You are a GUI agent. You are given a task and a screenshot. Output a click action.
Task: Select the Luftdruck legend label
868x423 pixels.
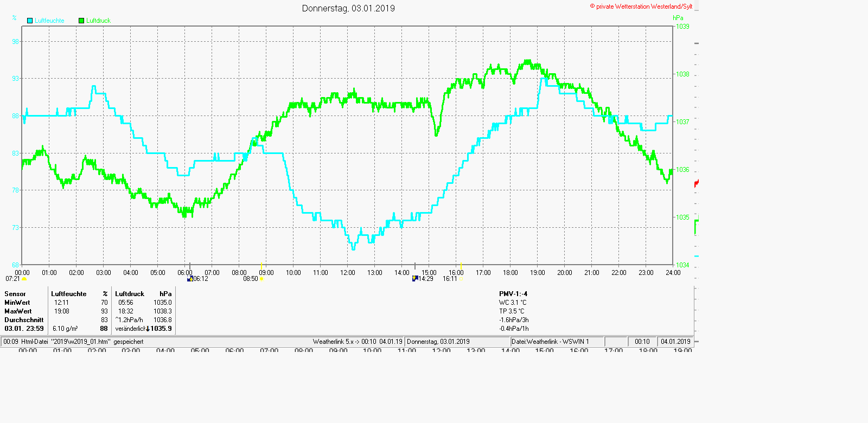(98, 21)
